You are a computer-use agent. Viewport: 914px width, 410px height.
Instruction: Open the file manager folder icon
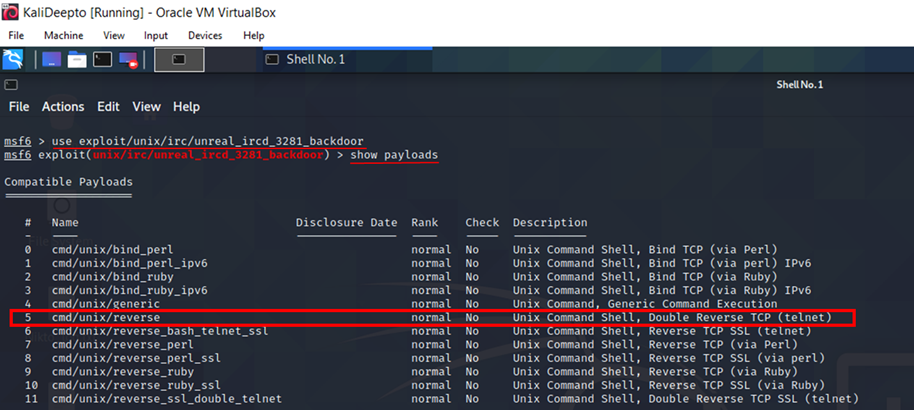coord(77,59)
